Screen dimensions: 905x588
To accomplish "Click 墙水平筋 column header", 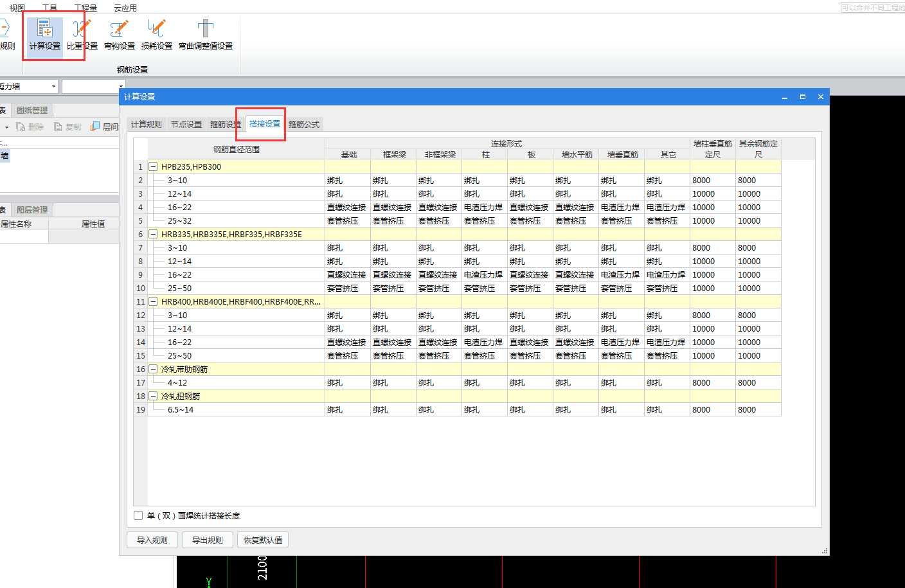I will coord(576,154).
